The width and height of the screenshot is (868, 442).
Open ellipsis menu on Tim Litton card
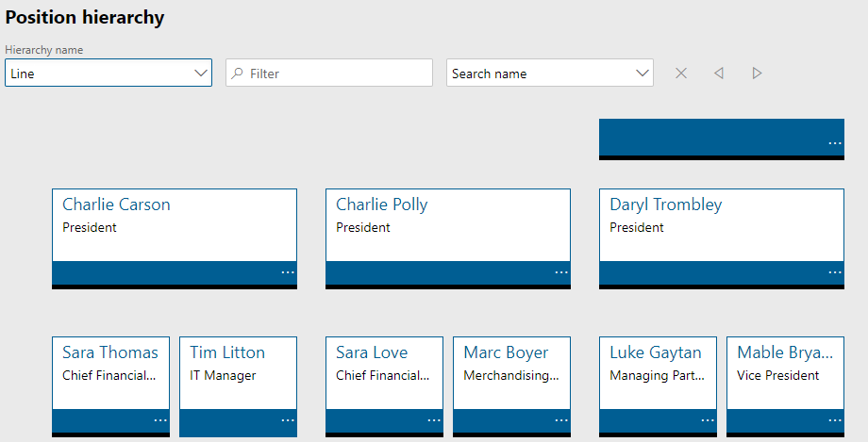coord(288,420)
